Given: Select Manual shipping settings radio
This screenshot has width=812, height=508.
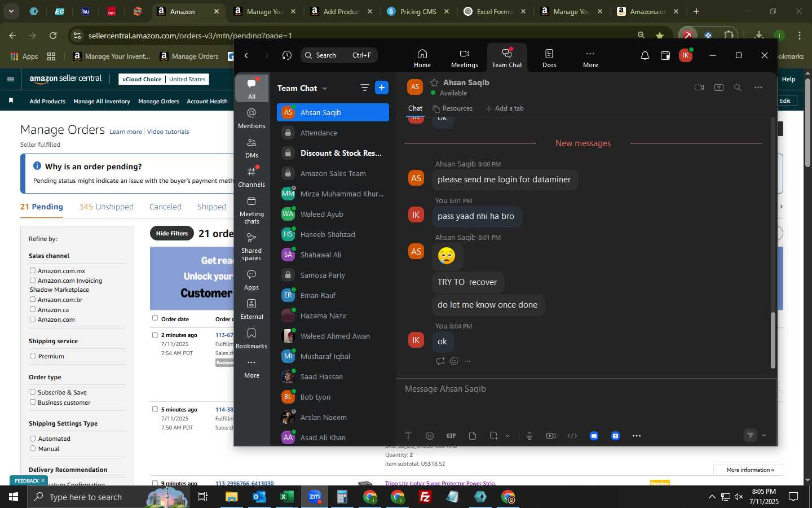Looking at the screenshot, I should [33, 448].
